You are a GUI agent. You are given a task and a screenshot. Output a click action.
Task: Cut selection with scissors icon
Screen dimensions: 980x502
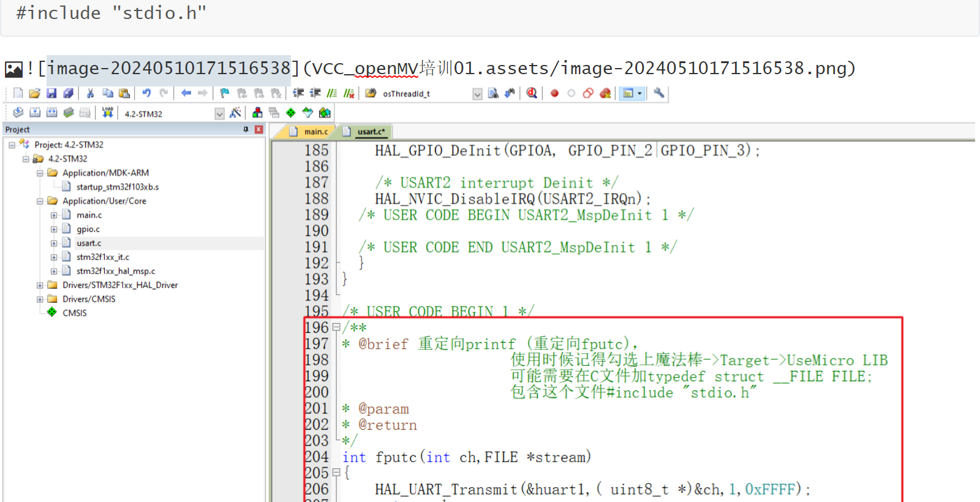(91, 93)
